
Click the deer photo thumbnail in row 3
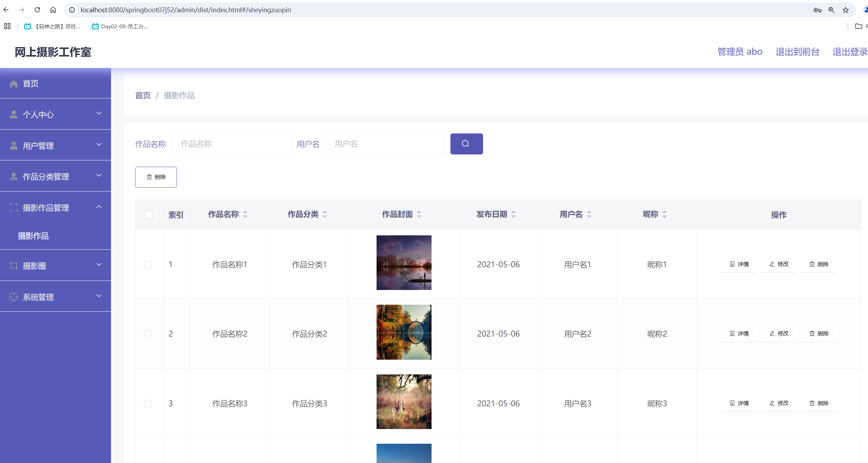(404, 402)
